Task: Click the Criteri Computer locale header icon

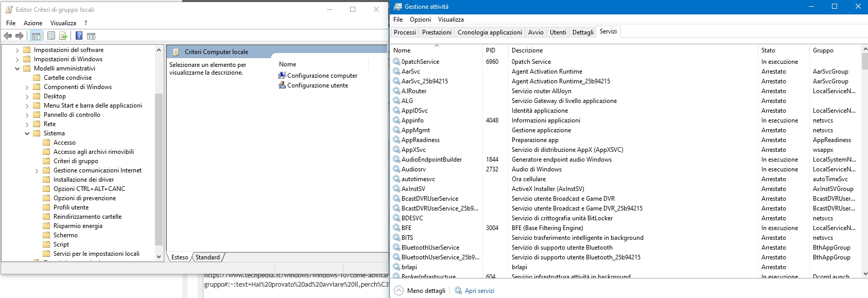Action: coord(176,52)
